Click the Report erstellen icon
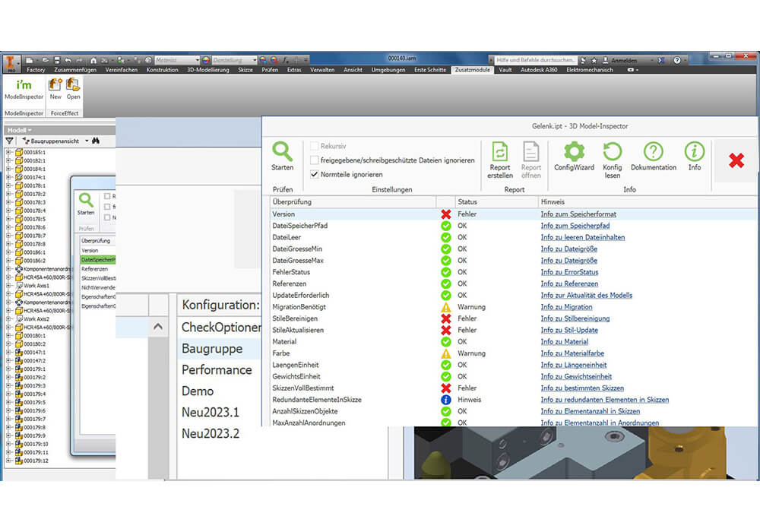The image size is (760, 532). pos(499,152)
